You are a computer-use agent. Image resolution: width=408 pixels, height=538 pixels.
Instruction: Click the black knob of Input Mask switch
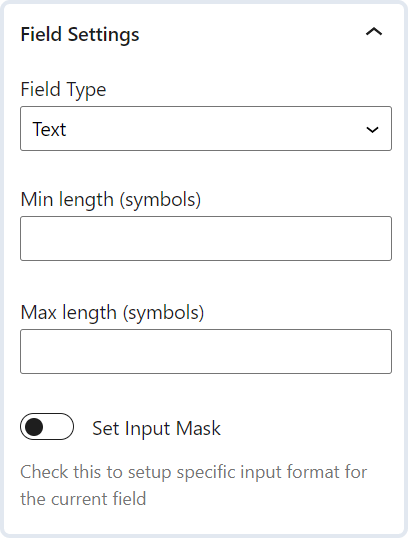tap(34, 427)
